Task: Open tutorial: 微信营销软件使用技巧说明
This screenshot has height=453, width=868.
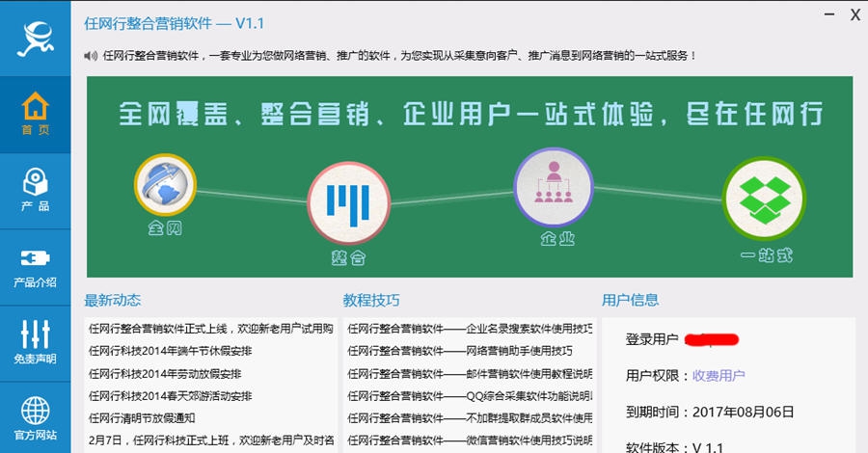Action: [470, 440]
